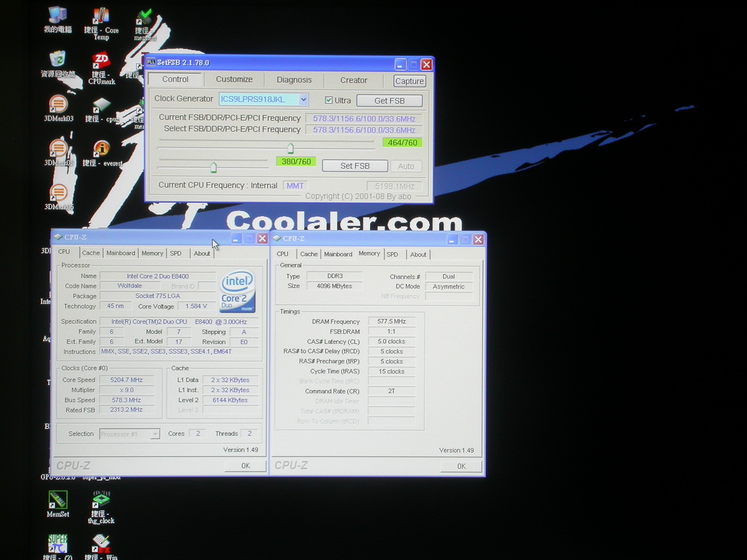This screenshot has width=747, height=560.
Task: Open the Processor Selection dropdown in CPU-Z
Action: point(155,434)
